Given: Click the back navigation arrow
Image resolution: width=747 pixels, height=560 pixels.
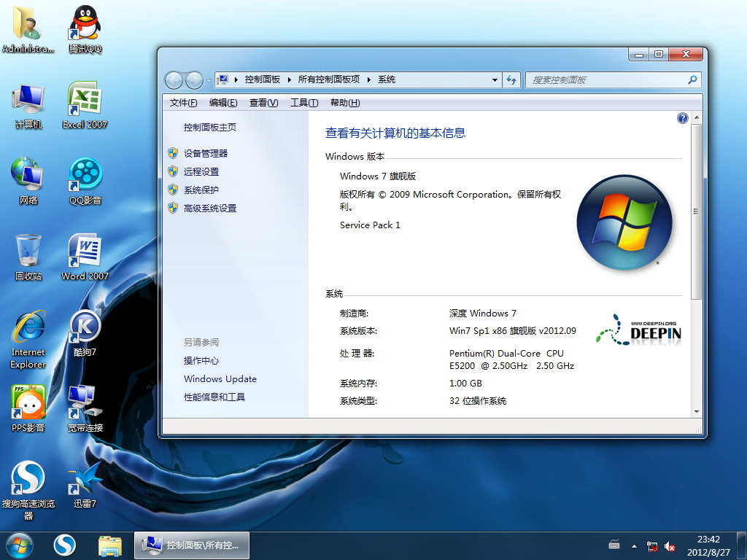Looking at the screenshot, I should [x=174, y=80].
